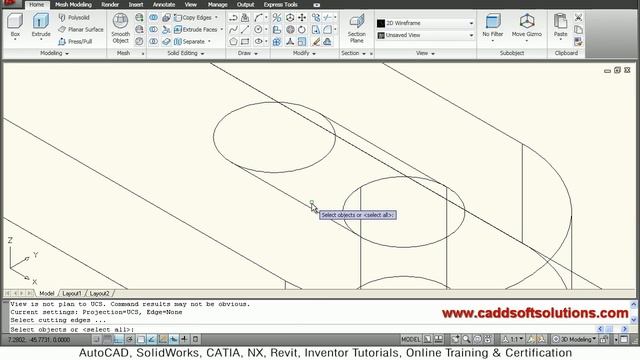640x360 pixels.
Task: Click the Copy Clip icon
Action: 578,29
